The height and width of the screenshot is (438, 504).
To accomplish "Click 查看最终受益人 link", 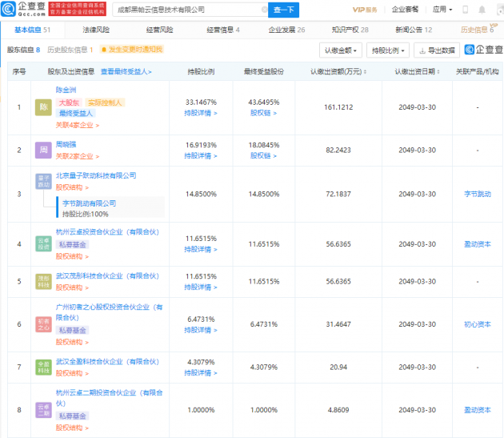I will [126, 71].
